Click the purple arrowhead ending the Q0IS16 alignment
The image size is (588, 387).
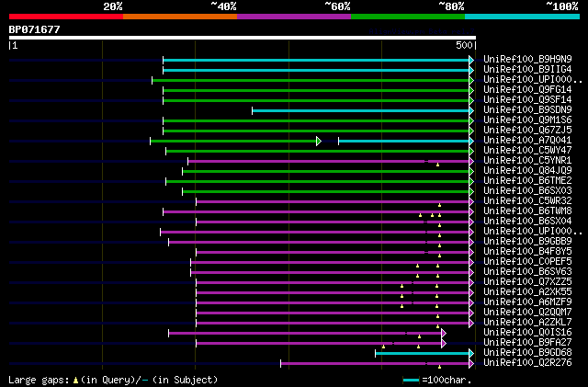click(444, 334)
